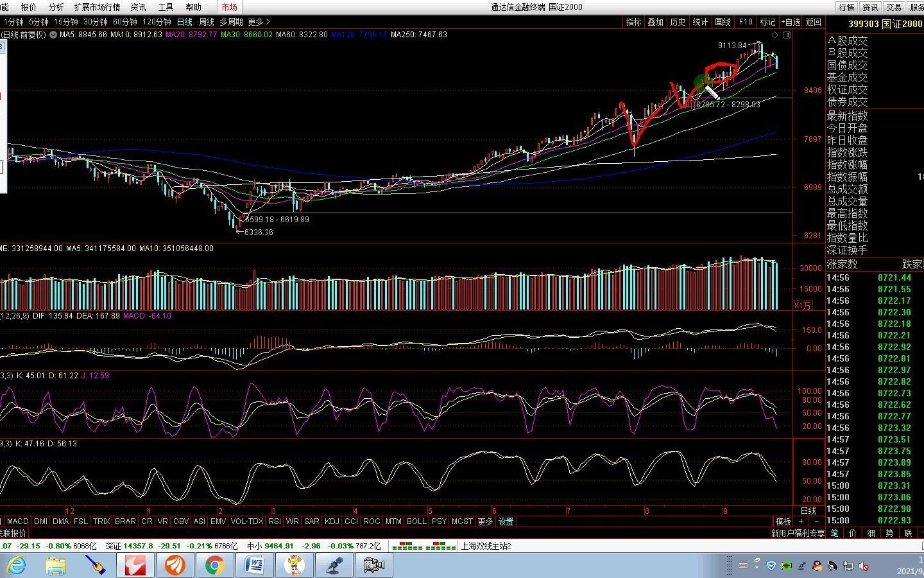Viewport: 924px width, 578px height.
Task: Click the cartoon mascot taskbar icon
Action: (x=294, y=565)
